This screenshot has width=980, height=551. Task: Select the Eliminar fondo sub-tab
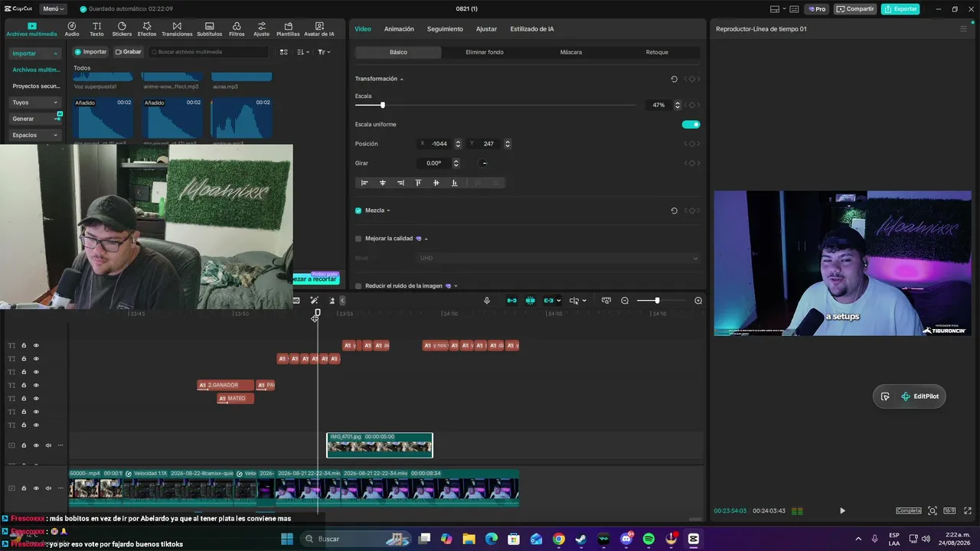pyautogui.click(x=485, y=52)
